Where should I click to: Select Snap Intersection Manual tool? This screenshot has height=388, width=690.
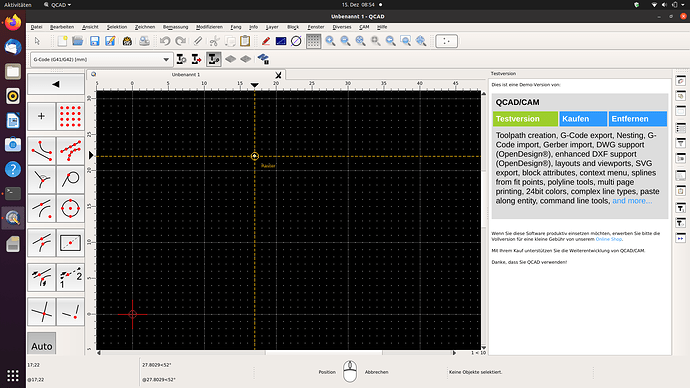click(x=70, y=312)
